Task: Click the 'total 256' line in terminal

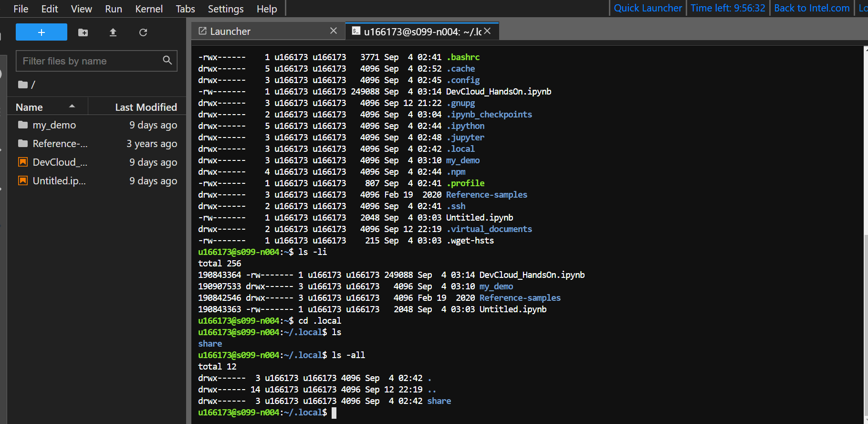Action: [220, 264]
